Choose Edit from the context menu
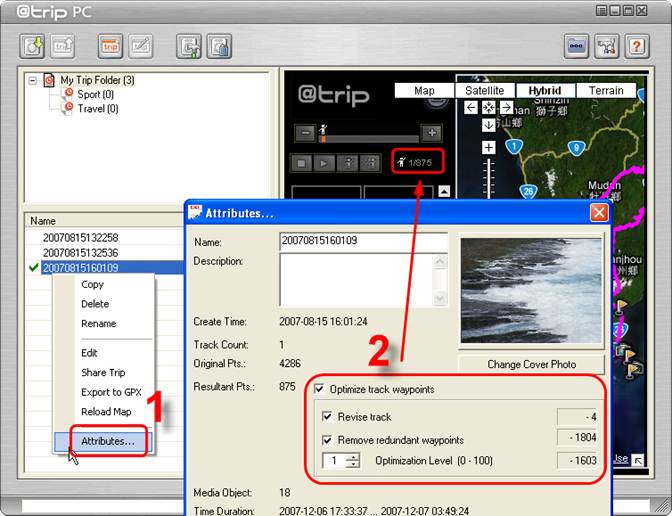672x516 pixels. pos(89,353)
